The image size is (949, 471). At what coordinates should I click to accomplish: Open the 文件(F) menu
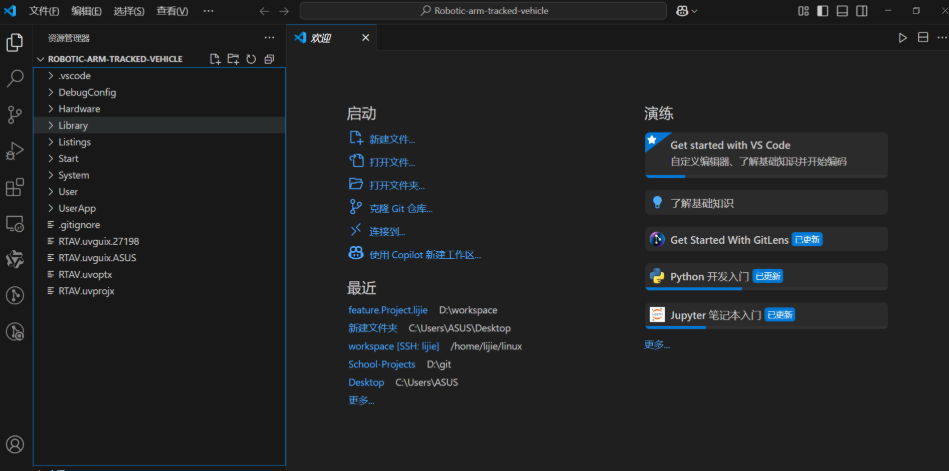pos(44,11)
